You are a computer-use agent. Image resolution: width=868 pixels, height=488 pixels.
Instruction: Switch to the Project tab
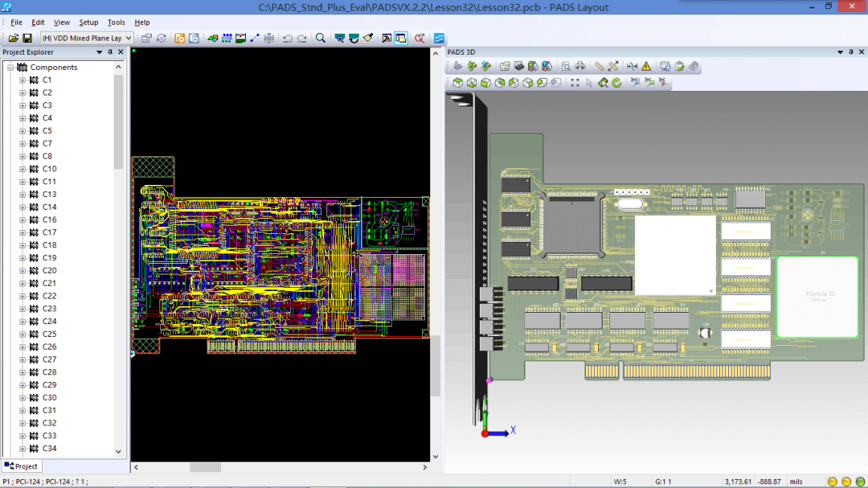pyautogui.click(x=22, y=466)
